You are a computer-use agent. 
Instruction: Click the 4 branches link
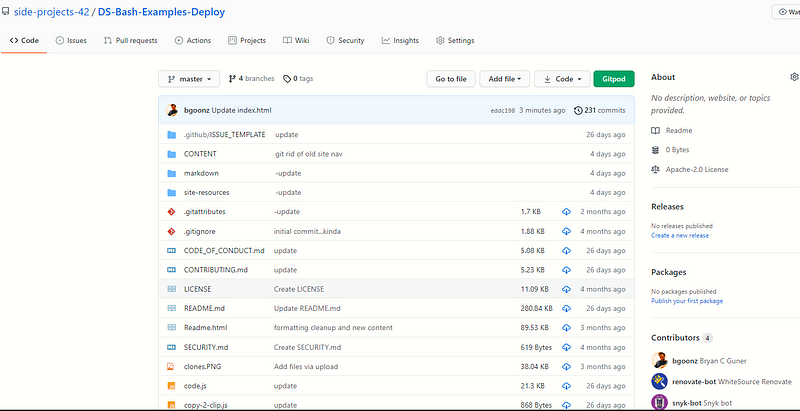(x=251, y=78)
